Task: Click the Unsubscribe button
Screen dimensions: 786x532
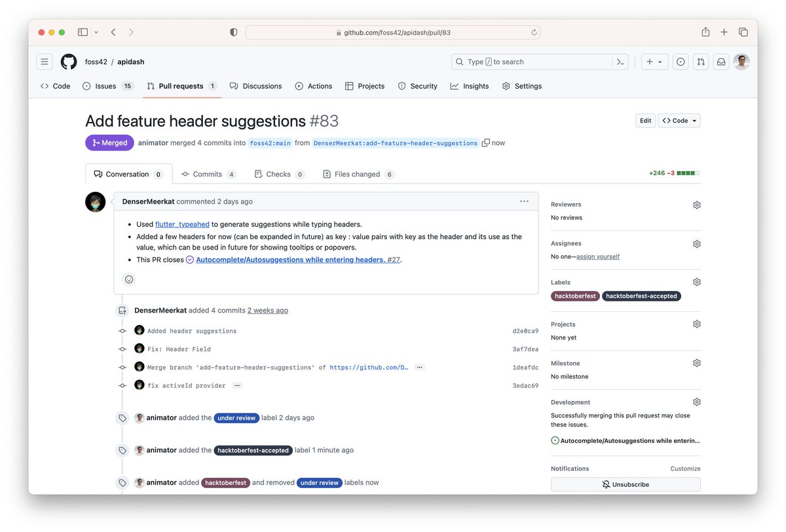Action: click(x=626, y=485)
